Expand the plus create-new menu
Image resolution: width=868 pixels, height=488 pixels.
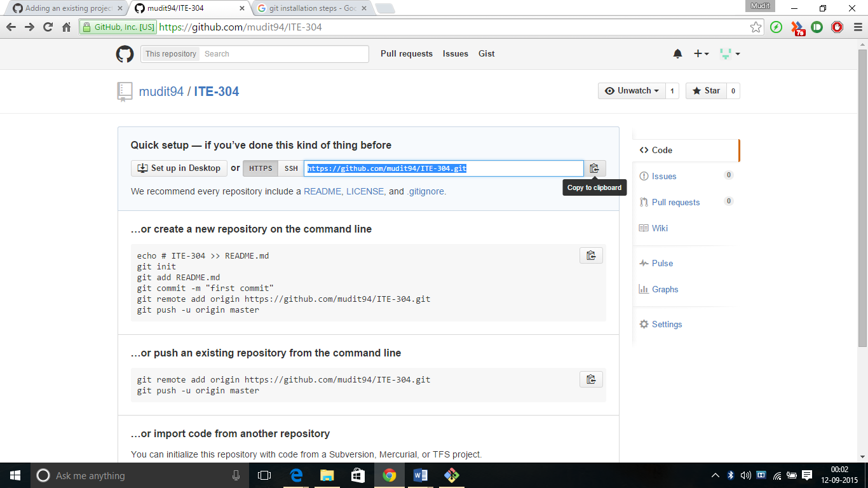pos(701,54)
